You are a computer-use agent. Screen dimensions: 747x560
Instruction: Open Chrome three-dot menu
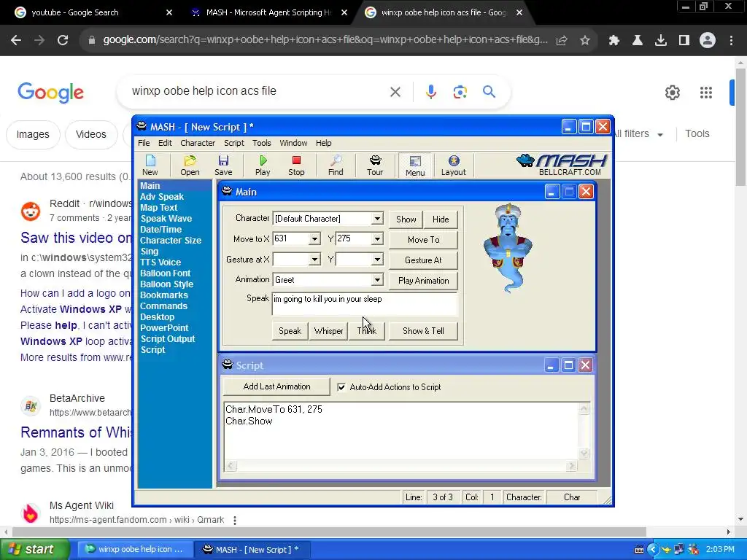(x=731, y=41)
